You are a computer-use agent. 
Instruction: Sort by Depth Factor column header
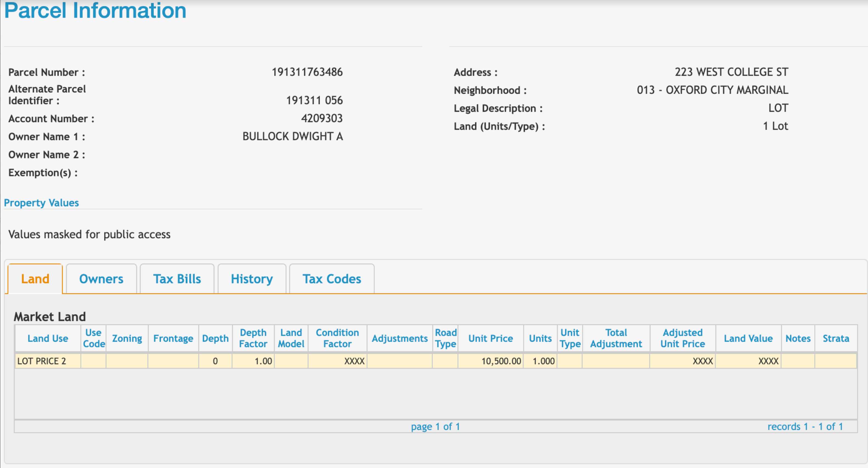click(x=253, y=338)
